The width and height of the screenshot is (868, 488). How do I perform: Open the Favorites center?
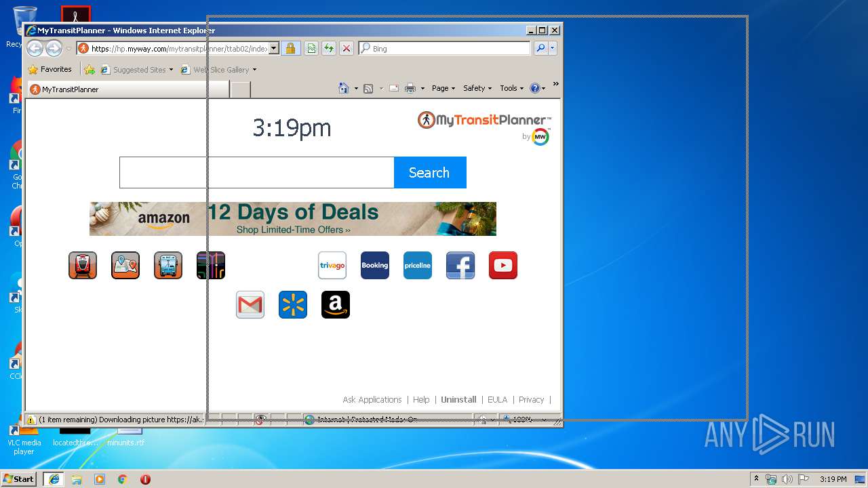[x=50, y=69]
